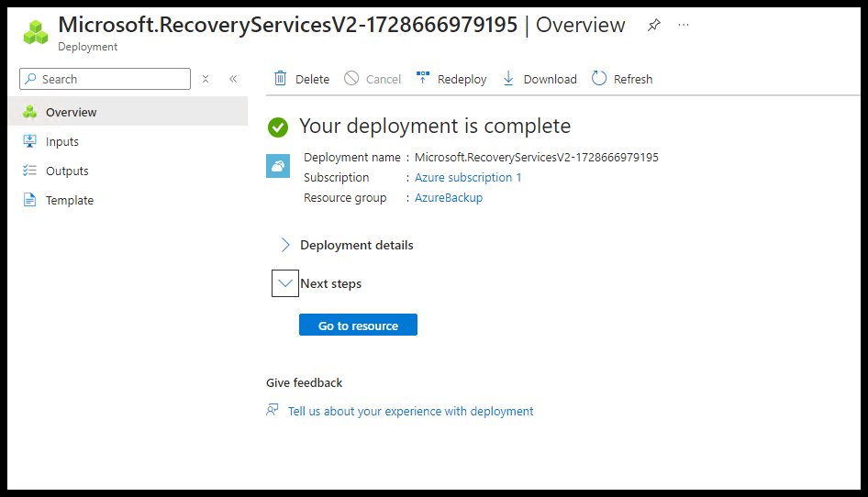Click the Your deployment is complete heading
The height and width of the screenshot is (497, 868).
point(435,127)
